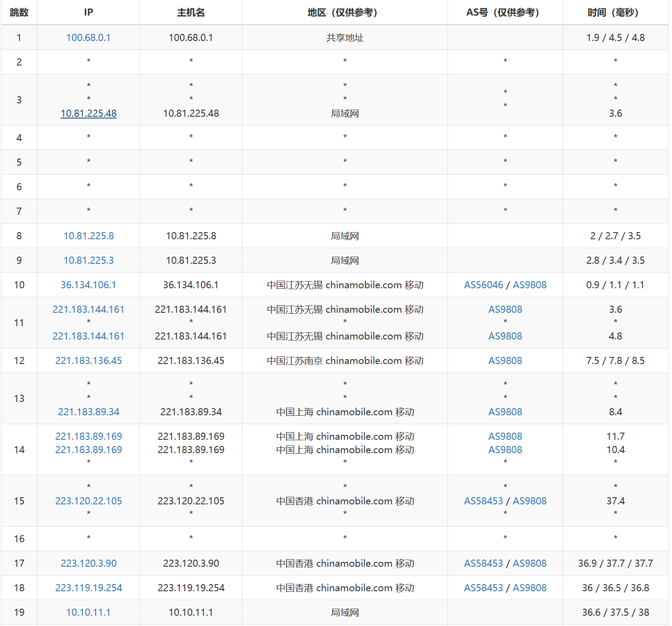Select the 共享地址 region cell

(345, 37)
